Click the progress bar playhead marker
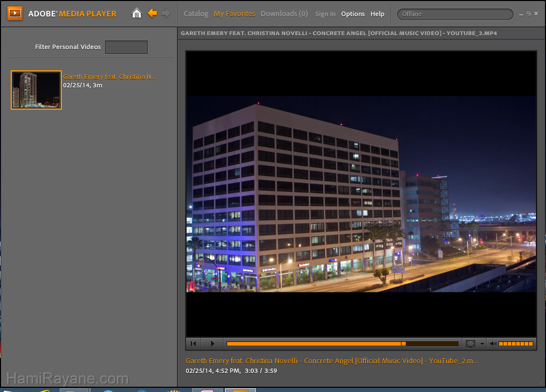This screenshot has width=546, height=392. pos(403,344)
